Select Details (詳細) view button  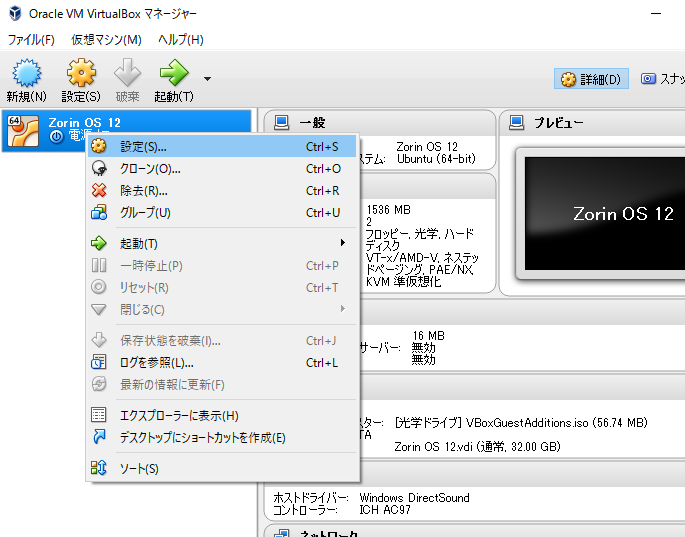[x=591, y=79]
